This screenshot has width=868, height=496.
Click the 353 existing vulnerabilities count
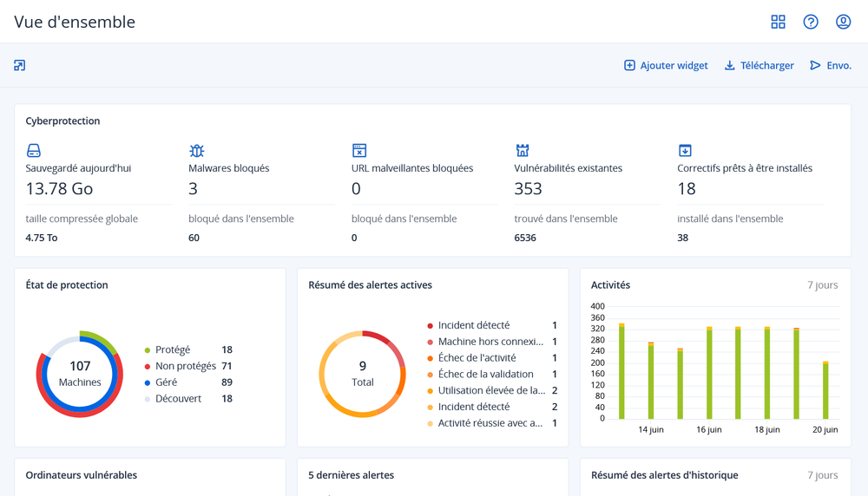coord(528,188)
